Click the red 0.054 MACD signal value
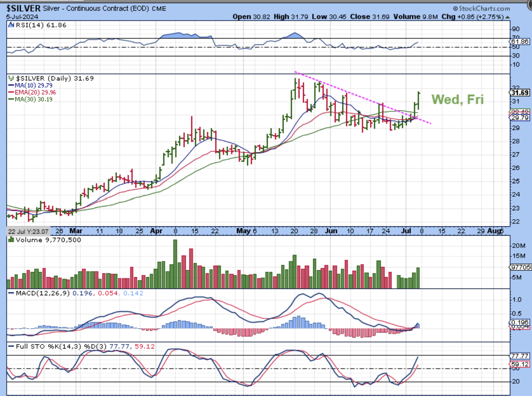 109,293
